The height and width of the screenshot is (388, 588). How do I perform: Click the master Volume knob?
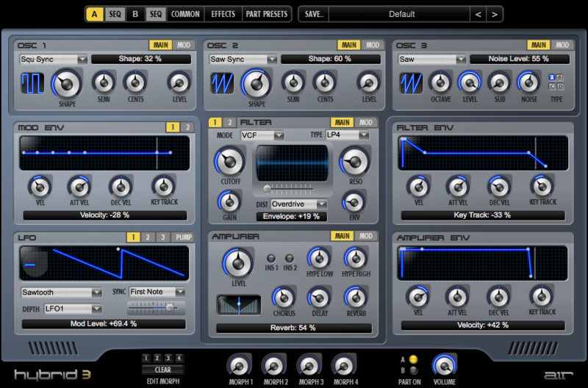[x=444, y=364]
